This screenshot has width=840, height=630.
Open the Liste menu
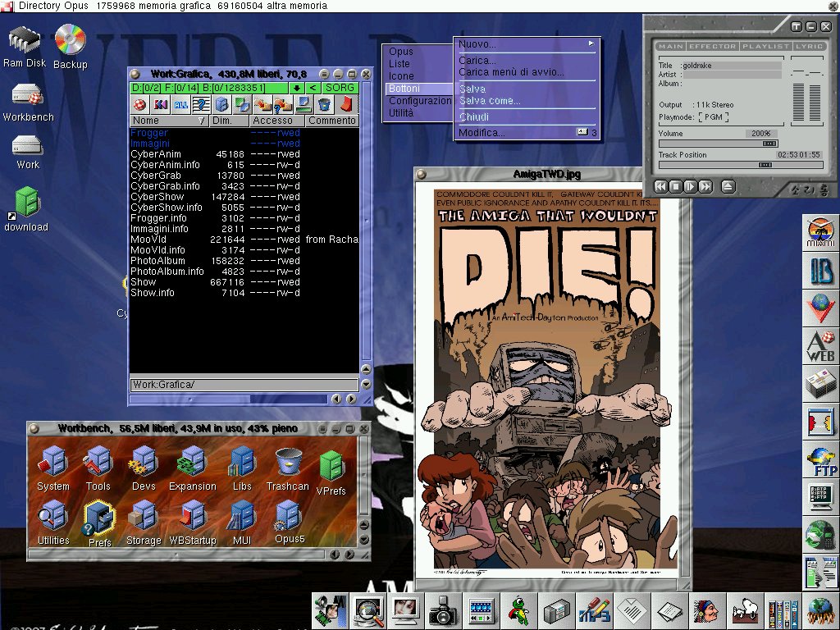tap(399, 64)
